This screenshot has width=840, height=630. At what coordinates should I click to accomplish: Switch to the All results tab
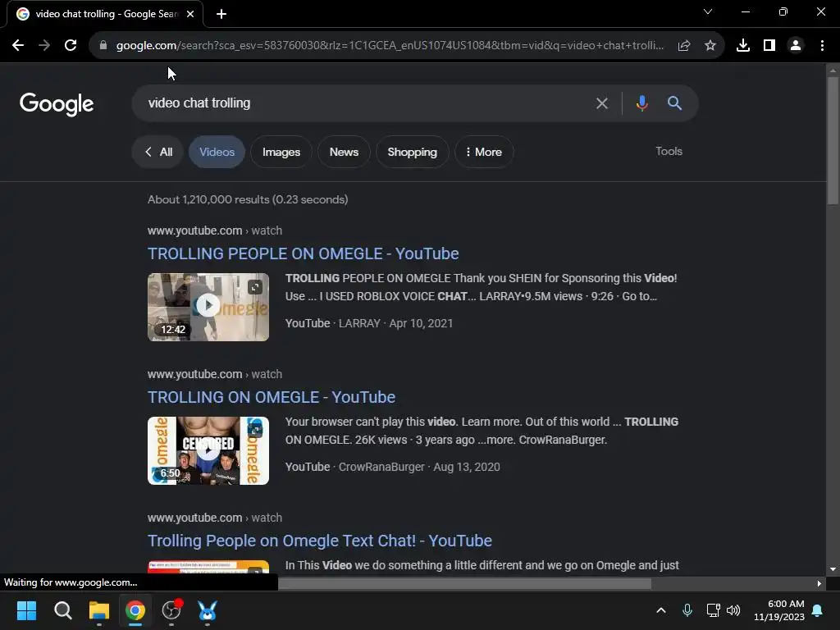point(158,152)
